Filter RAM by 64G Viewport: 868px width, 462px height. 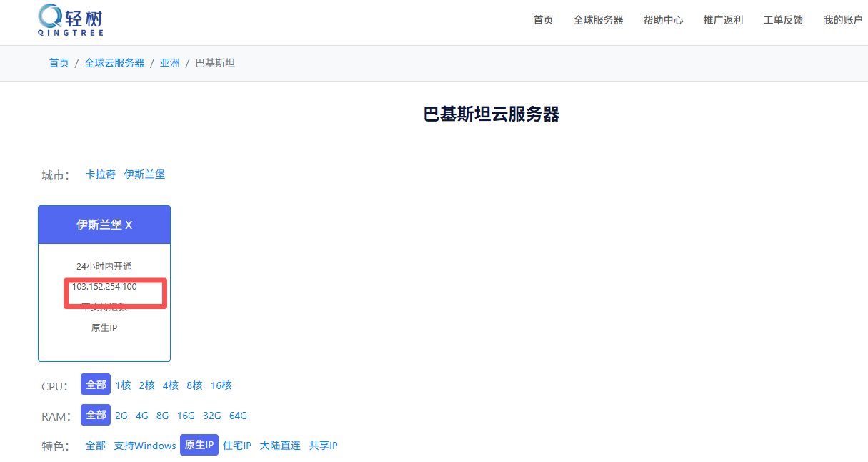click(238, 416)
